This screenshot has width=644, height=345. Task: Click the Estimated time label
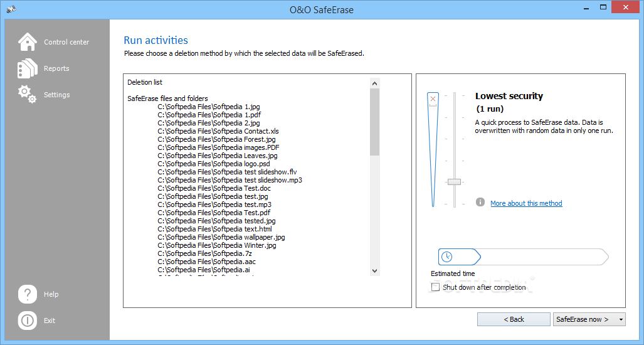tap(453, 273)
